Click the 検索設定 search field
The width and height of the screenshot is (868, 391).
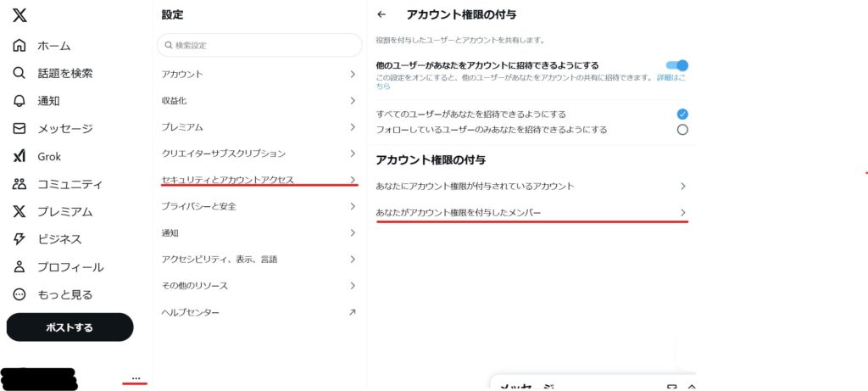click(259, 45)
